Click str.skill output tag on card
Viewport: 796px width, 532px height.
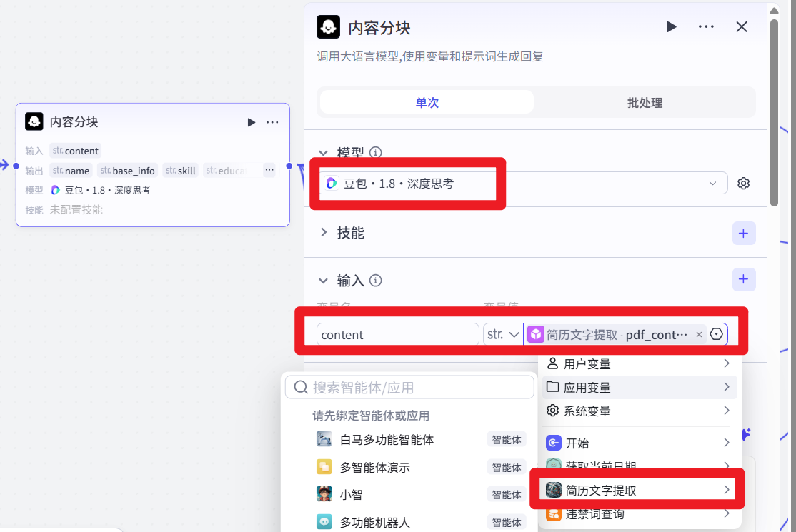(x=181, y=171)
